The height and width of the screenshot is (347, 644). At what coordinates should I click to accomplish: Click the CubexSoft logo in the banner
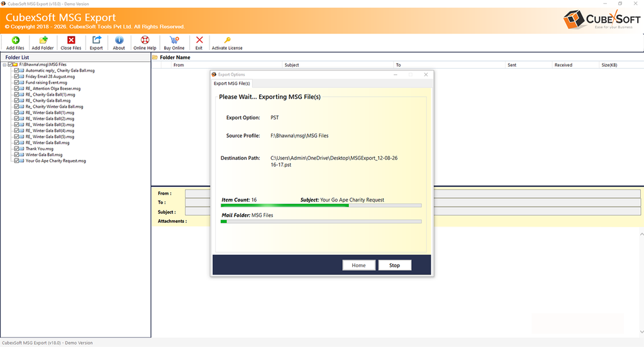(602, 20)
